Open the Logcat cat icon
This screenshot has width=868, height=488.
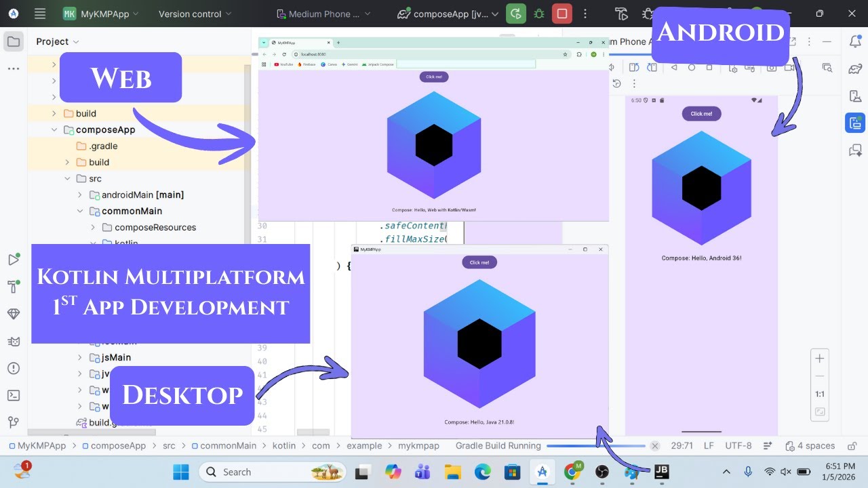click(14, 341)
